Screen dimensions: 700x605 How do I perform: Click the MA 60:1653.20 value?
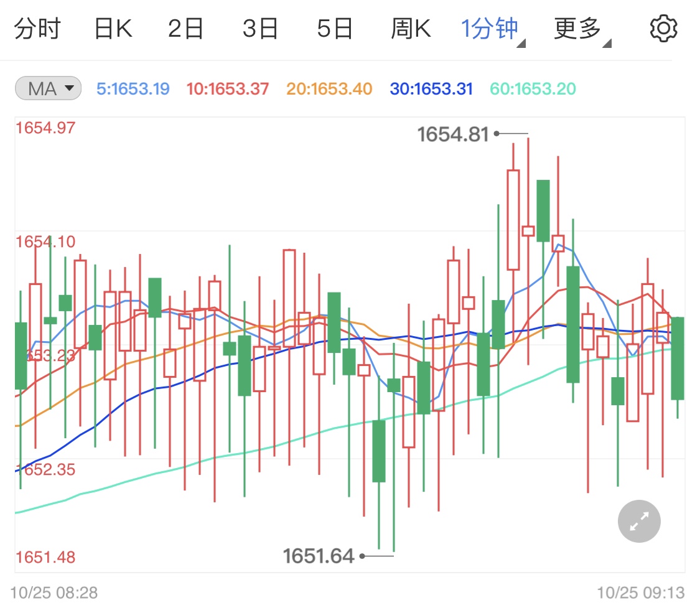(x=533, y=89)
